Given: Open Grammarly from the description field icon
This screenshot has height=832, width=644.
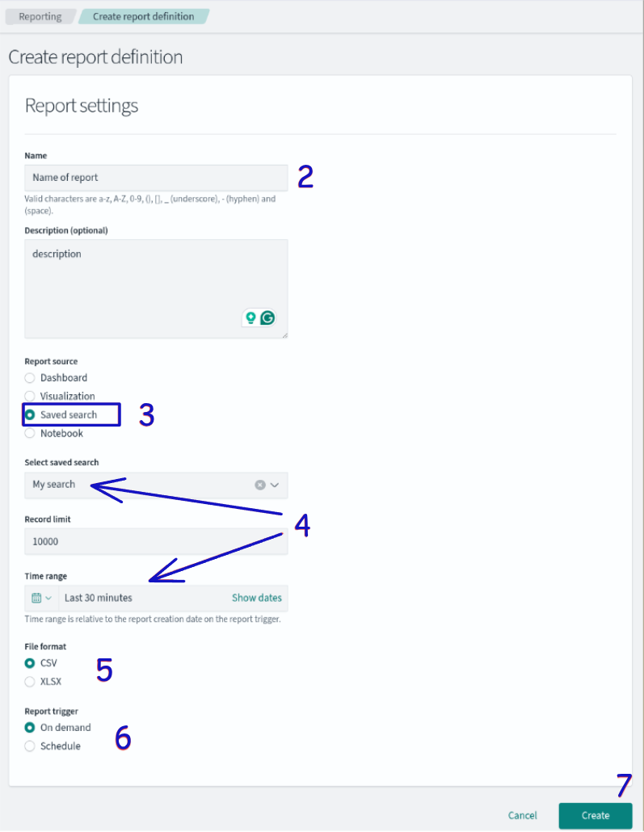Looking at the screenshot, I should coord(267,317).
